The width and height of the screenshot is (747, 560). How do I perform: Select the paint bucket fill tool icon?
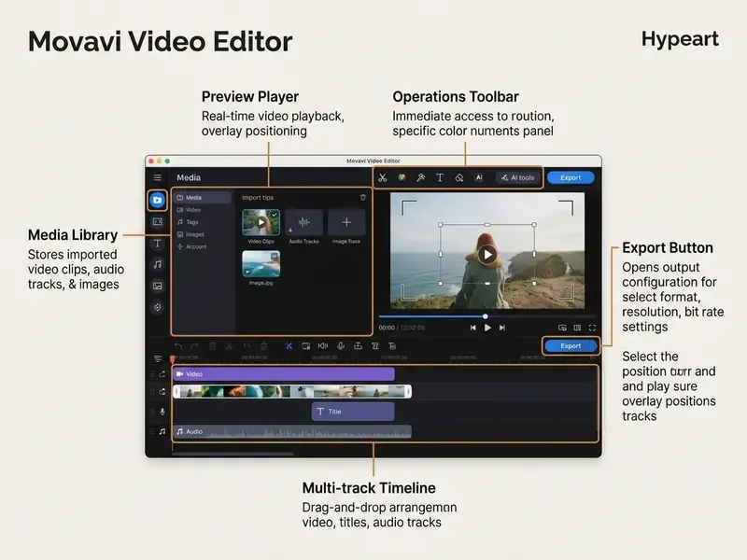tap(459, 177)
